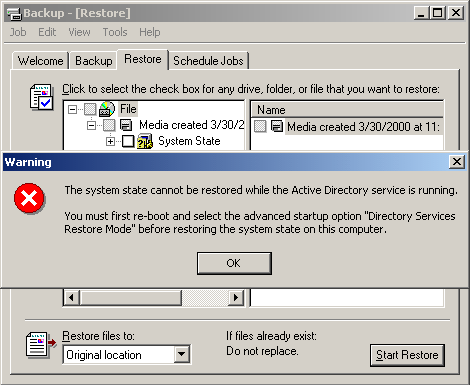Click the left scroll arrow of tree

(71, 297)
